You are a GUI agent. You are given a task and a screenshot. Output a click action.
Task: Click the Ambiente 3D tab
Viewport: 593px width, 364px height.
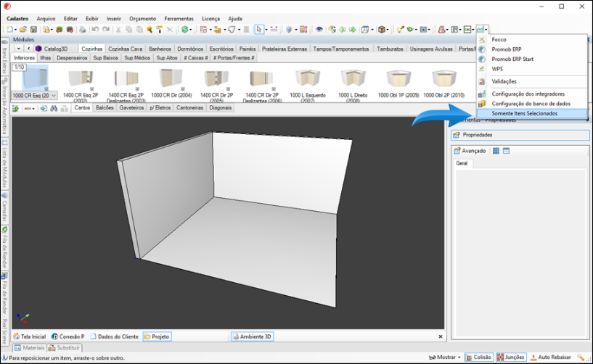pos(253,336)
